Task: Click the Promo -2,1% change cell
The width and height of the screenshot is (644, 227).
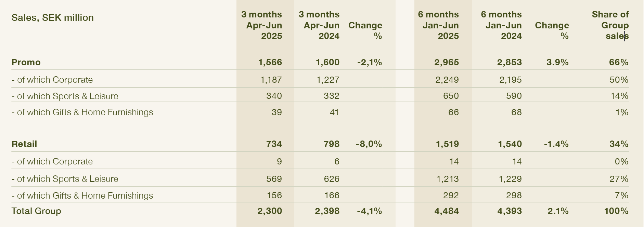Action: click(x=370, y=62)
